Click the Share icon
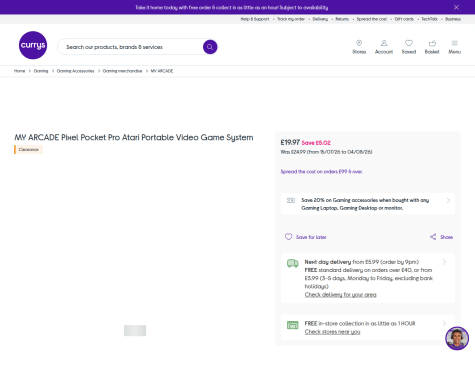 pyautogui.click(x=433, y=237)
